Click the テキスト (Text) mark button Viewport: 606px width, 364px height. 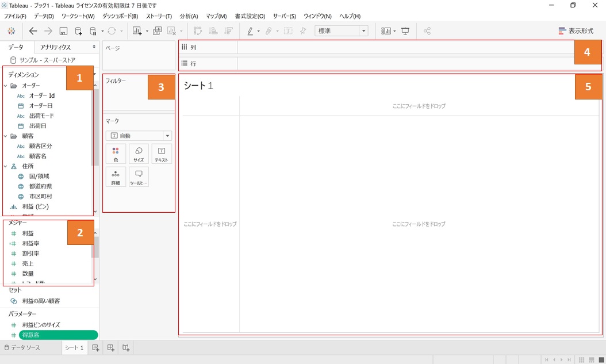(162, 154)
